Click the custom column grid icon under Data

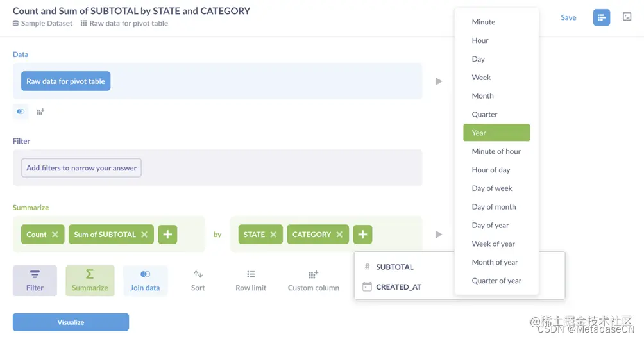(40, 112)
